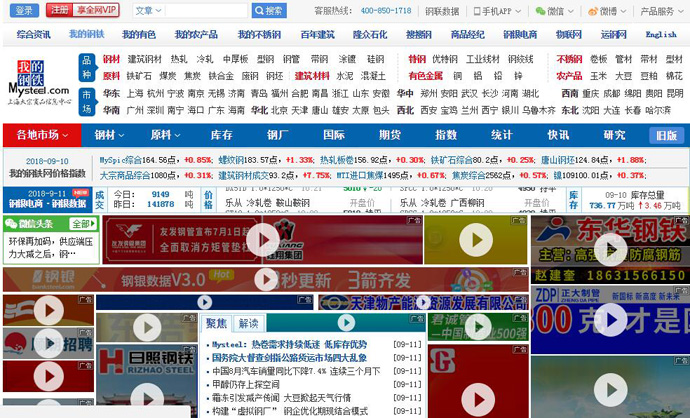Play the 友发钢管 banner video

coord(261,238)
